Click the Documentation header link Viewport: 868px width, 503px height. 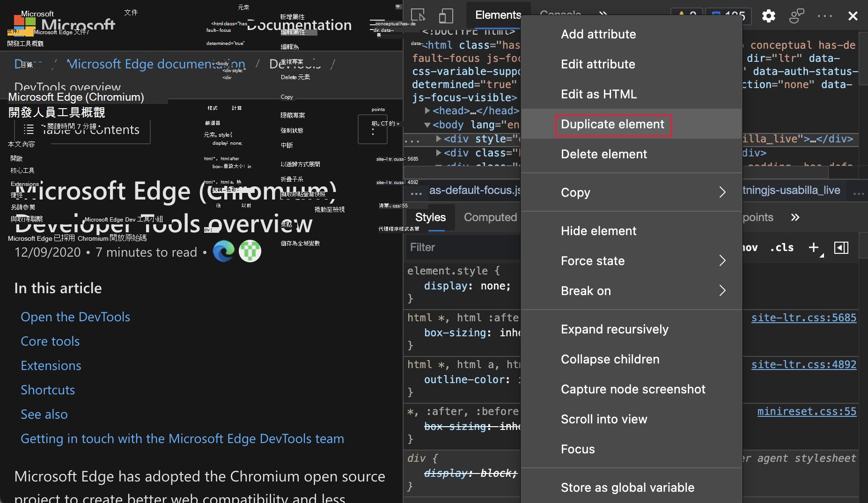pos(300,25)
